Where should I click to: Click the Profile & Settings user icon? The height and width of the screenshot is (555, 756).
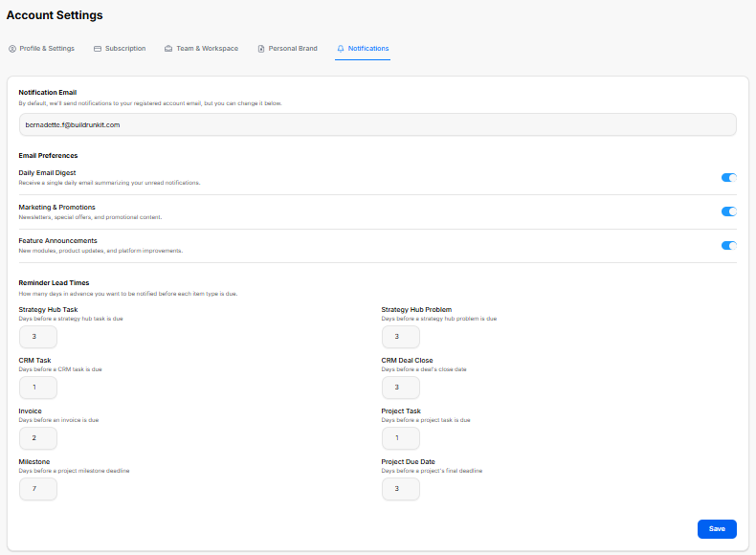(x=12, y=49)
